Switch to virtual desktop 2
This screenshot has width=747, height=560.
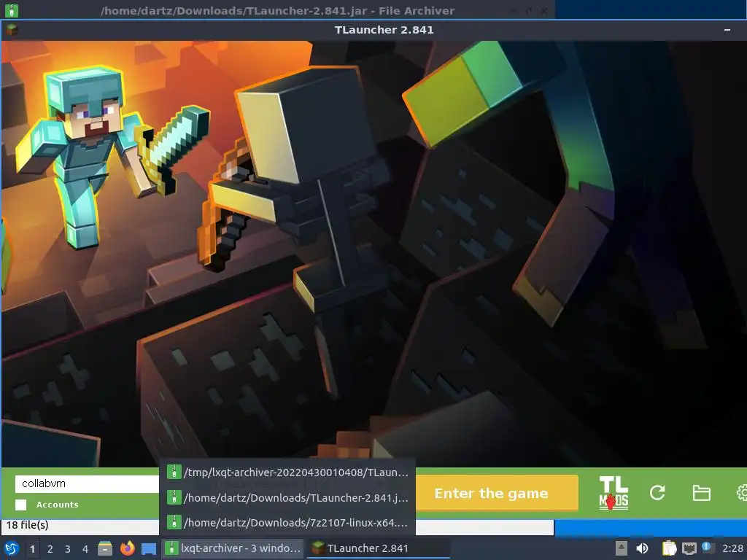pos(50,549)
